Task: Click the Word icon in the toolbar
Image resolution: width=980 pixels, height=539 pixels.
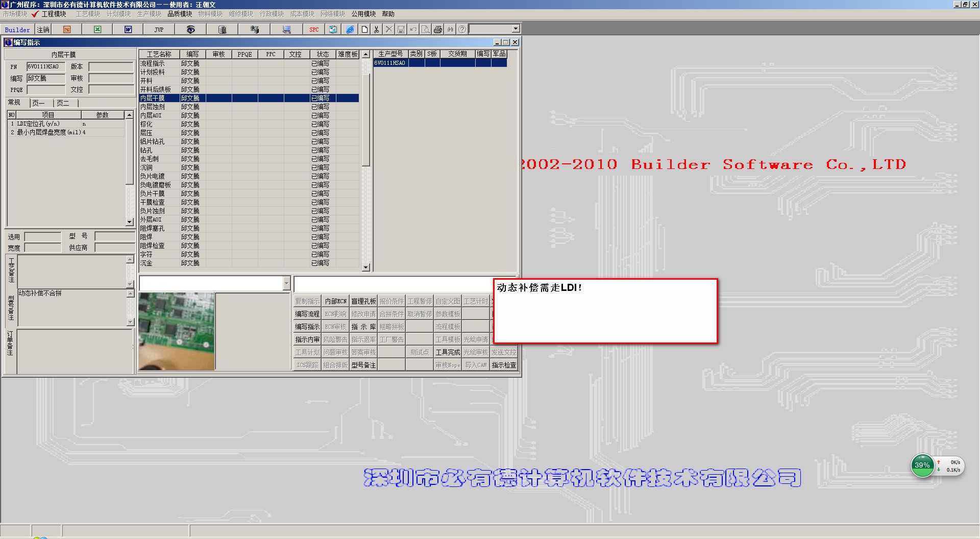Action: tap(128, 30)
